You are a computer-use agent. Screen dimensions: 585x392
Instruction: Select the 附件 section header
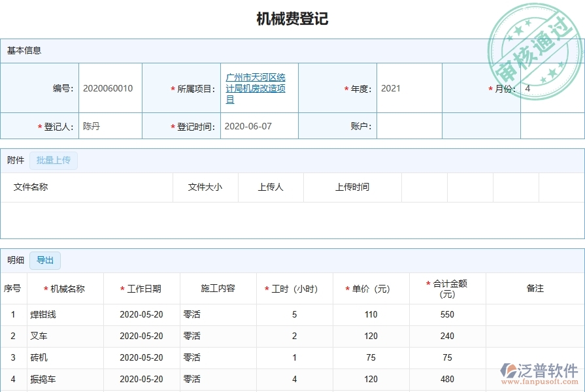[15, 160]
